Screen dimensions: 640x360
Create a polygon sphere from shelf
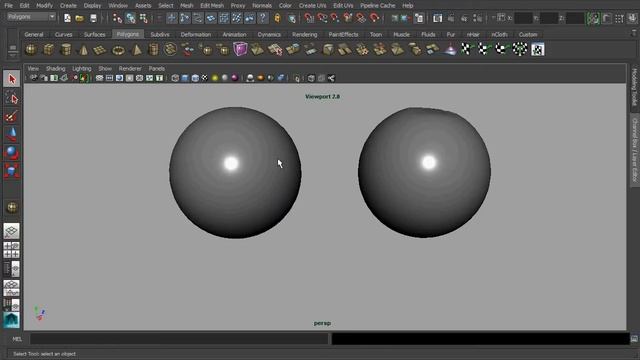coord(31,50)
